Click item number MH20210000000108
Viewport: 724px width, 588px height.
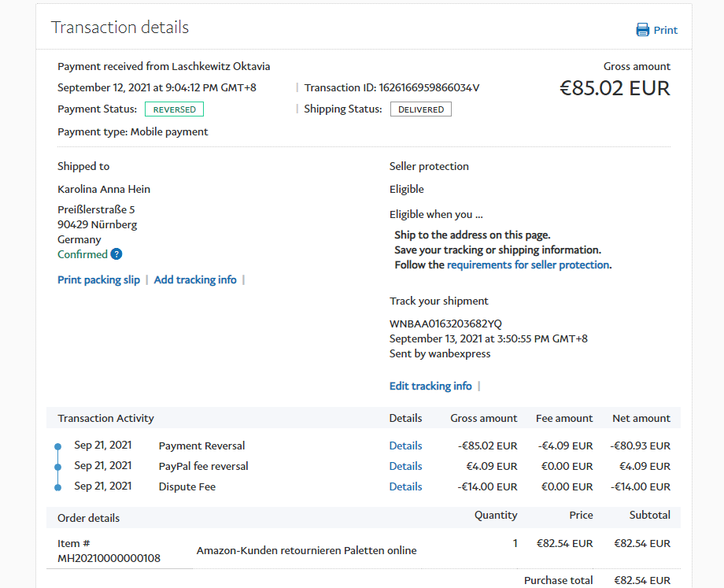[x=109, y=558]
